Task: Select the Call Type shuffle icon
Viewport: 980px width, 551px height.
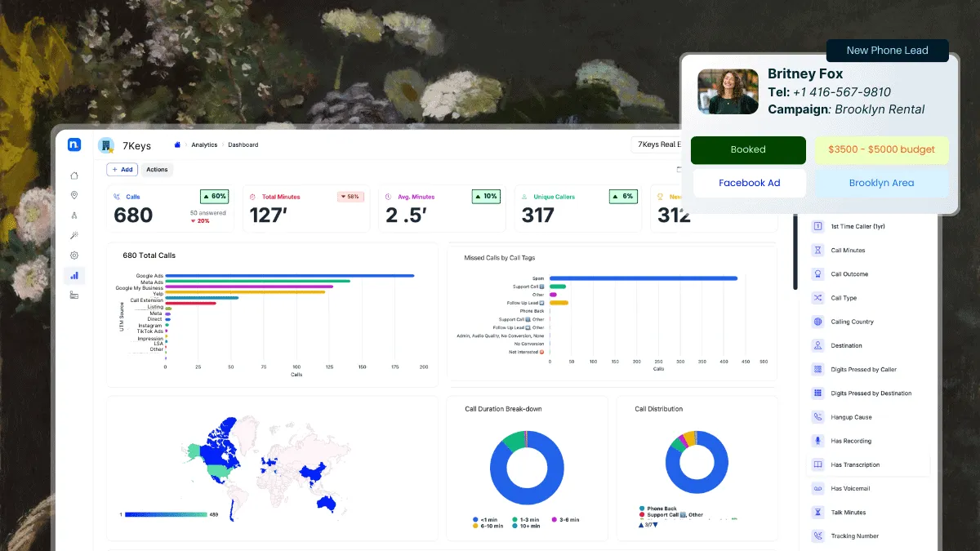Action: tap(817, 298)
